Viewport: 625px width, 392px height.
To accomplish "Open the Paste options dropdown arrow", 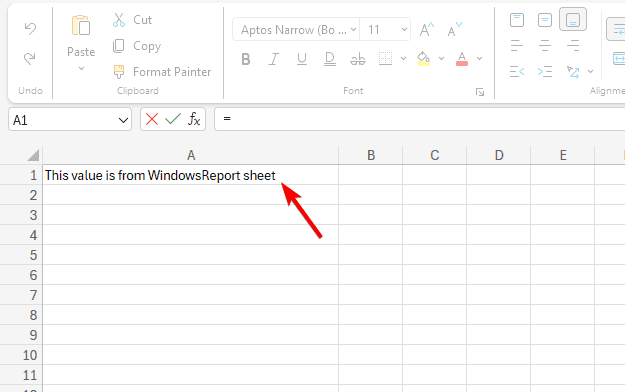I will click(81, 69).
